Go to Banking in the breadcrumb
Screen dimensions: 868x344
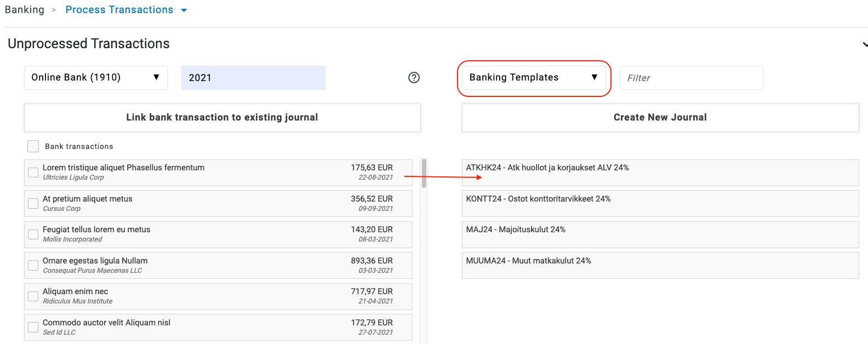(x=25, y=10)
